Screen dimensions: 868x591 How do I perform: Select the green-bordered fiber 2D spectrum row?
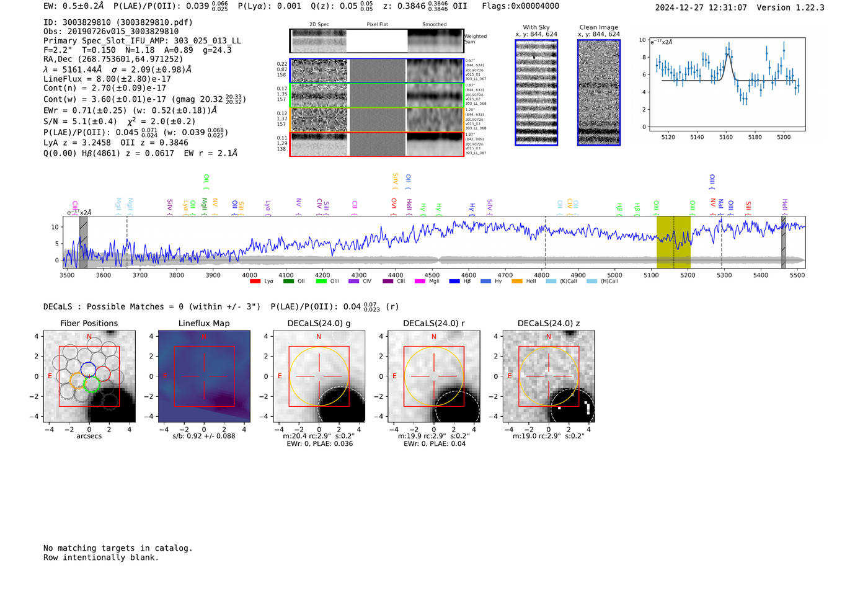(x=377, y=96)
